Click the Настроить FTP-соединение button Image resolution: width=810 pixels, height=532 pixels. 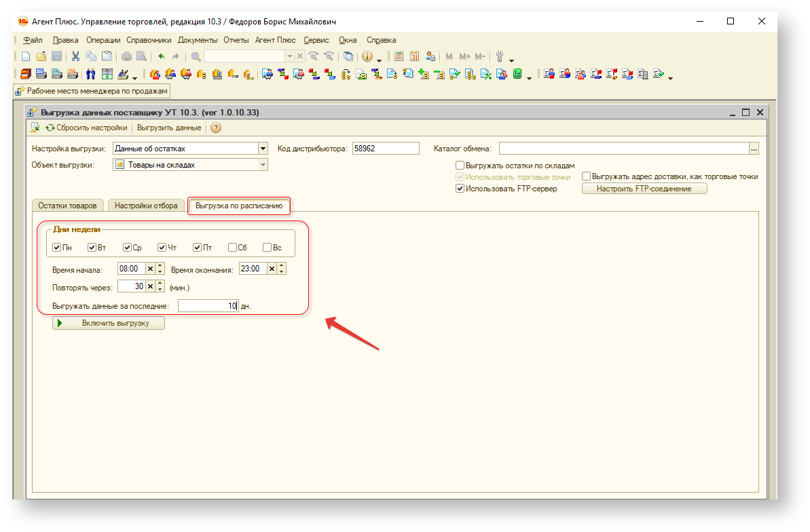coord(644,189)
